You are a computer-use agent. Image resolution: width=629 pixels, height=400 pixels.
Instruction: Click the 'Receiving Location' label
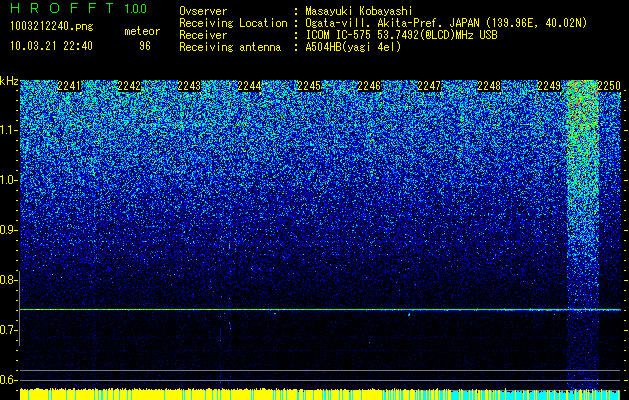click(233, 23)
